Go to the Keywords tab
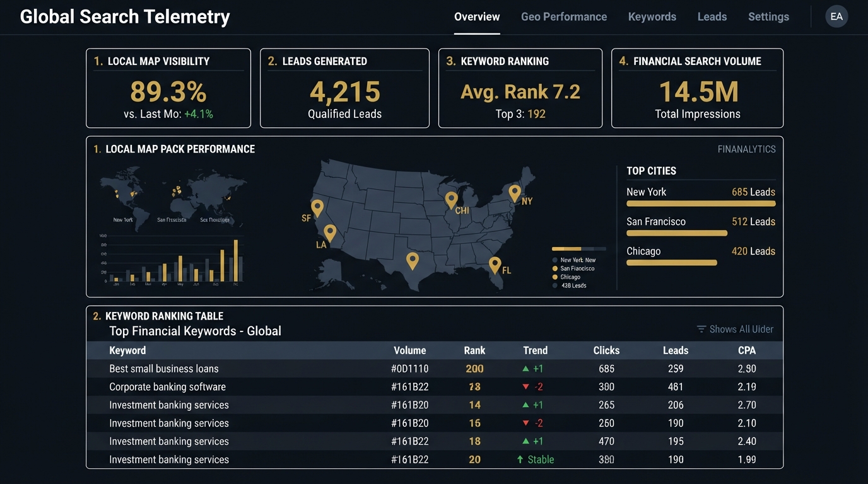 point(652,17)
